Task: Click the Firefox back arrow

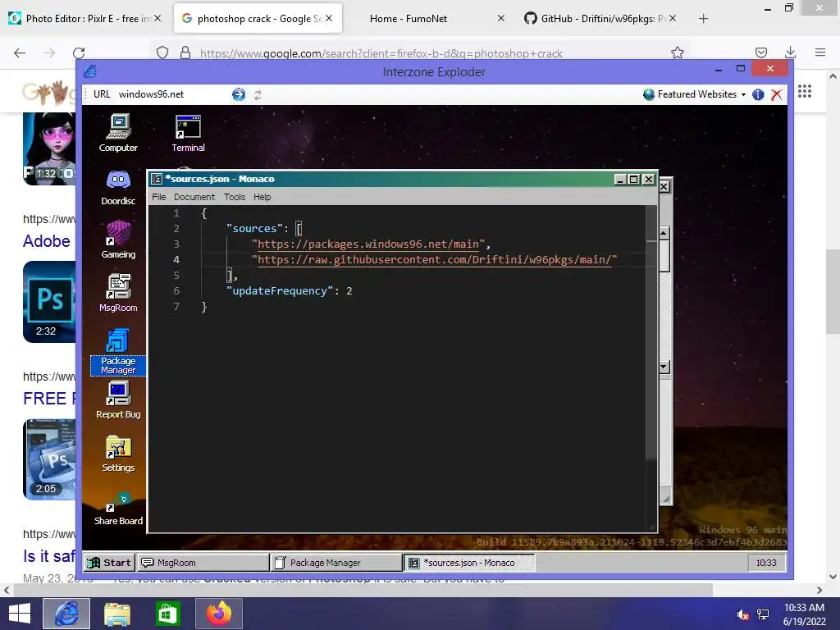Action: 20,53
